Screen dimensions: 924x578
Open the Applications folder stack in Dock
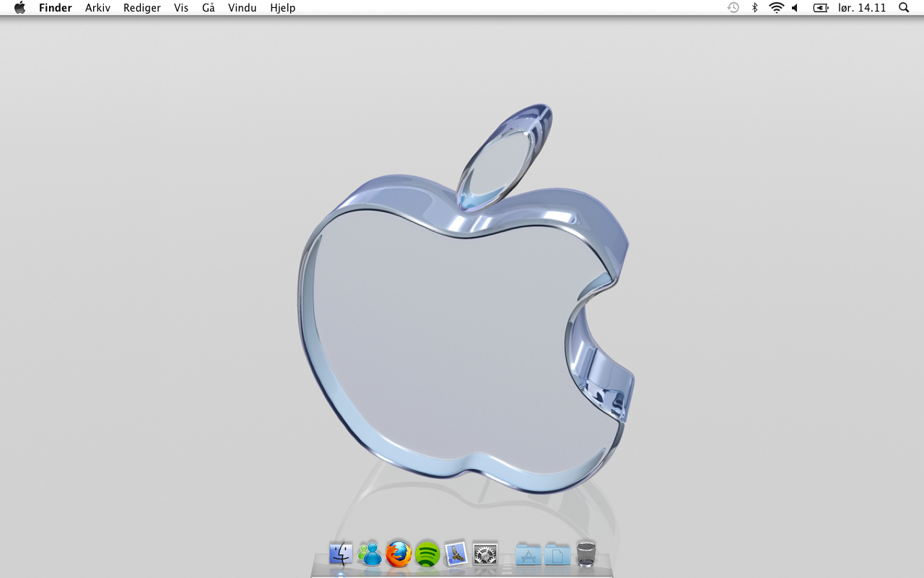click(528, 554)
